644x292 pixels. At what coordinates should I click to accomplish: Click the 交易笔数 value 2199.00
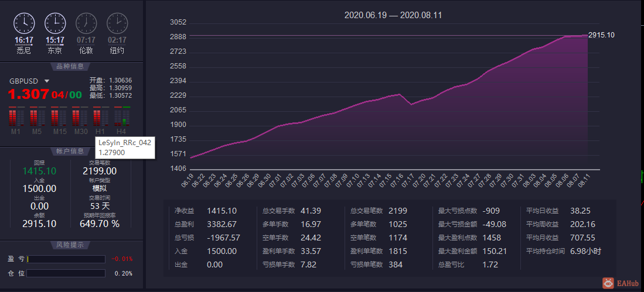point(100,171)
